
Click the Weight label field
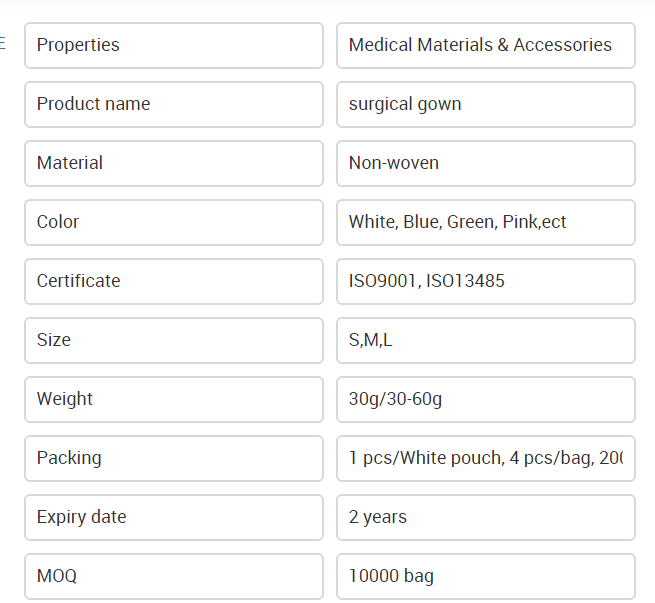pos(174,400)
